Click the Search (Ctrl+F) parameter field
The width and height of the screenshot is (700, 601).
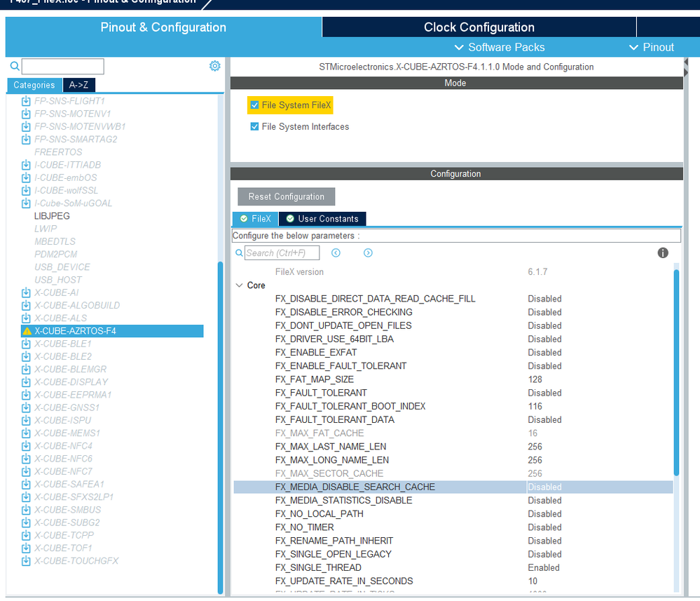click(x=282, y=253)
